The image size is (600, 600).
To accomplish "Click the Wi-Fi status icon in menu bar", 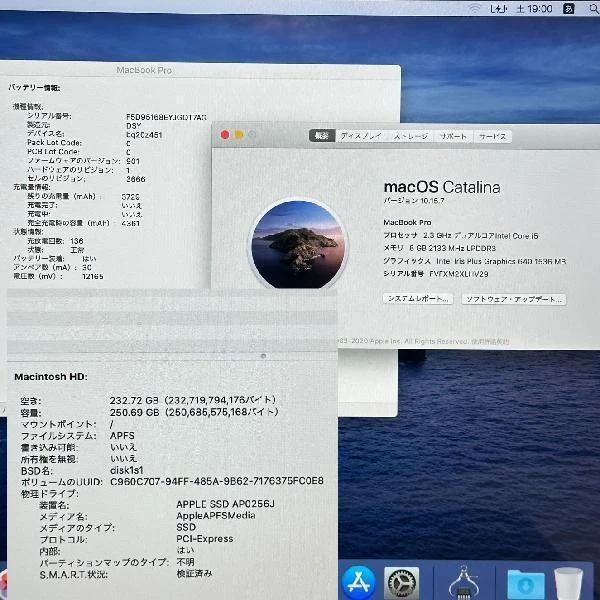I will click(x=474, y=8).
